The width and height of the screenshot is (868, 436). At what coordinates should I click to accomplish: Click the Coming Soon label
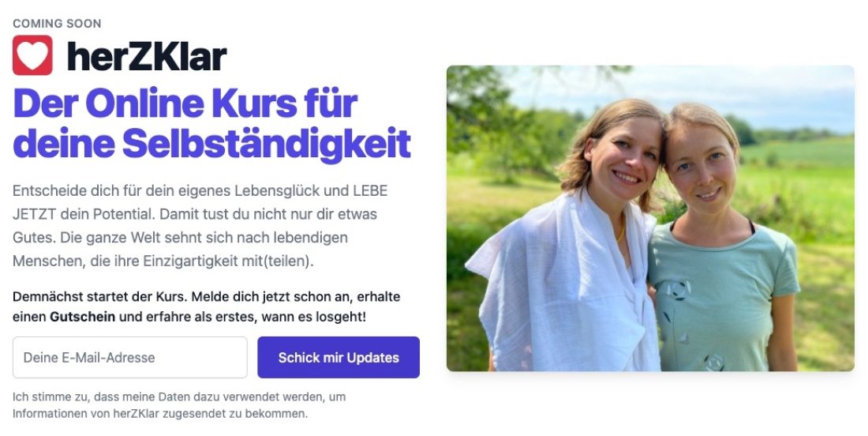point(57,23)
